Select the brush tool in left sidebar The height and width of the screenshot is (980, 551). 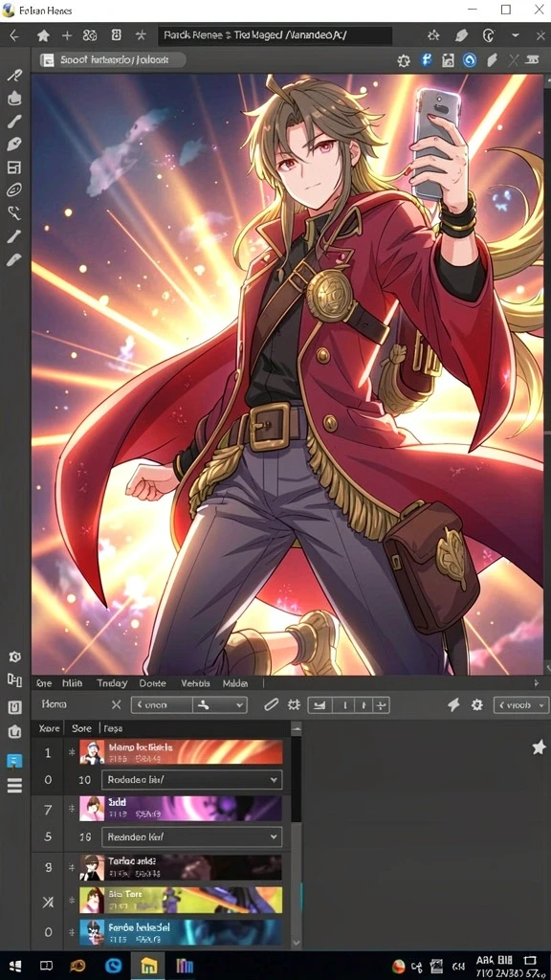point(13,122)
